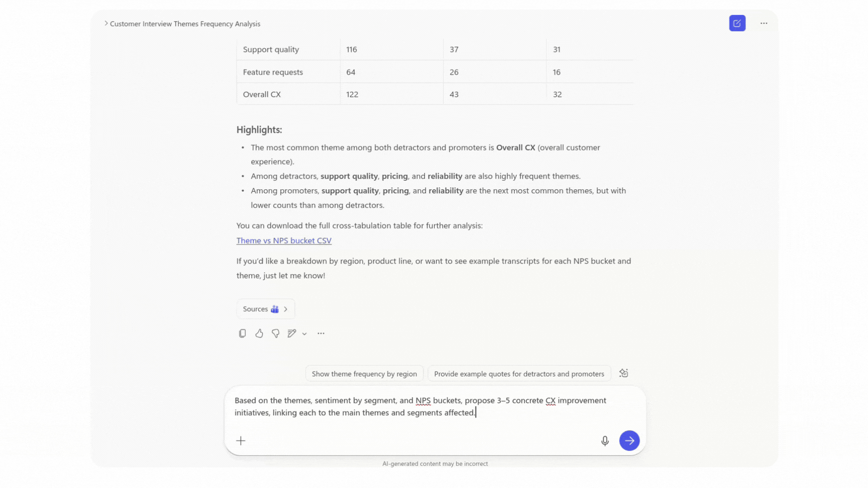Start a new chat using the compose icon
Viewport: 868px width, 488px height.
coord(737,23)
